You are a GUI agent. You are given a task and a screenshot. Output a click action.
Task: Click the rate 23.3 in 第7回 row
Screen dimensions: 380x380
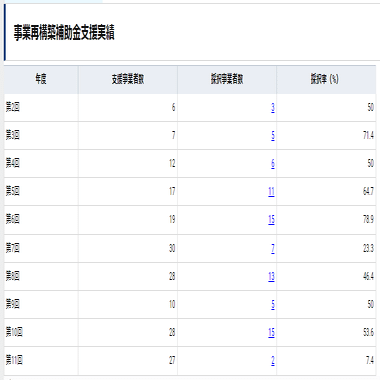[369, 248]
